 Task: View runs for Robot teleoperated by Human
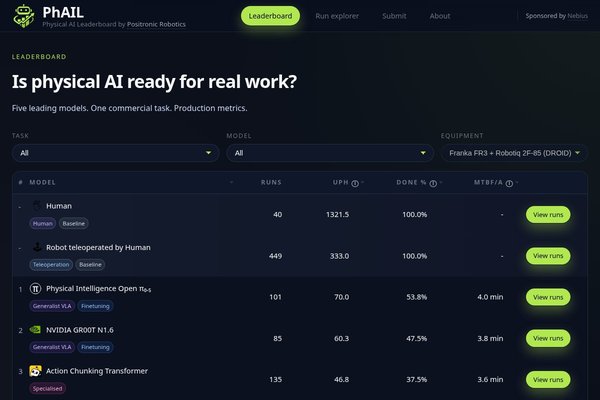click(548, 256)
